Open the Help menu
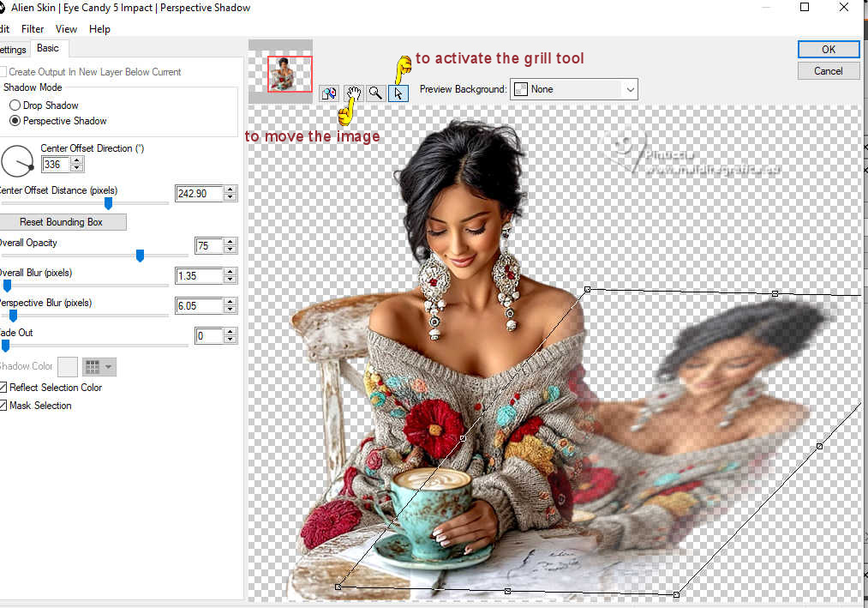 tap(99, 29)
